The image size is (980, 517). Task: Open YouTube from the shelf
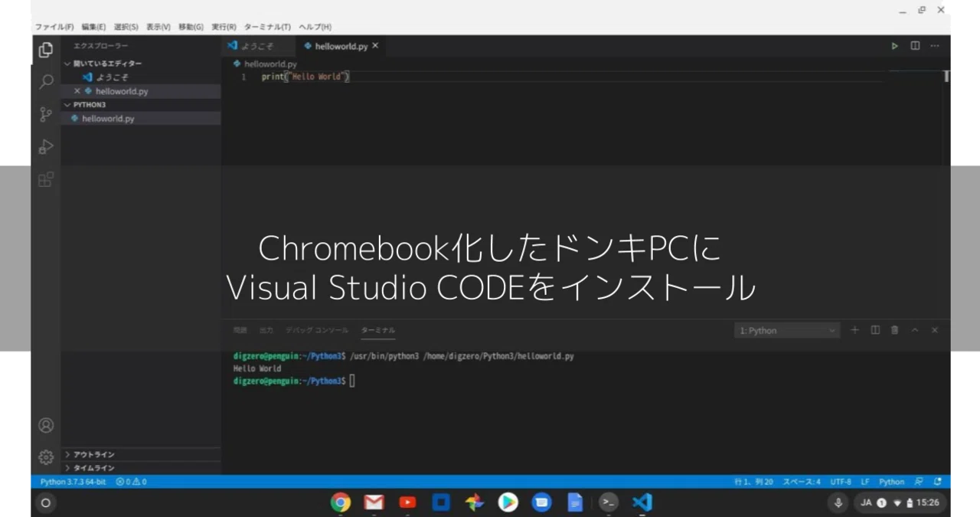[407, 502]
